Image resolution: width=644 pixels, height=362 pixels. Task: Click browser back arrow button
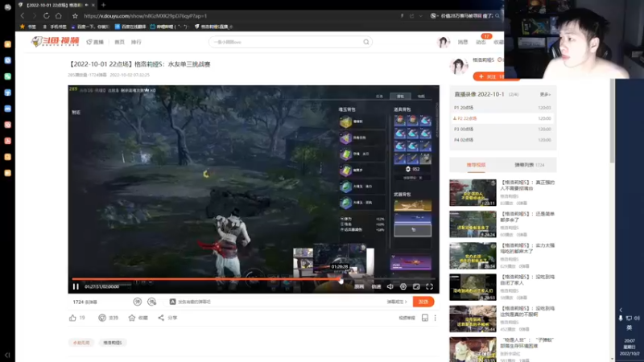pos(23,15)
